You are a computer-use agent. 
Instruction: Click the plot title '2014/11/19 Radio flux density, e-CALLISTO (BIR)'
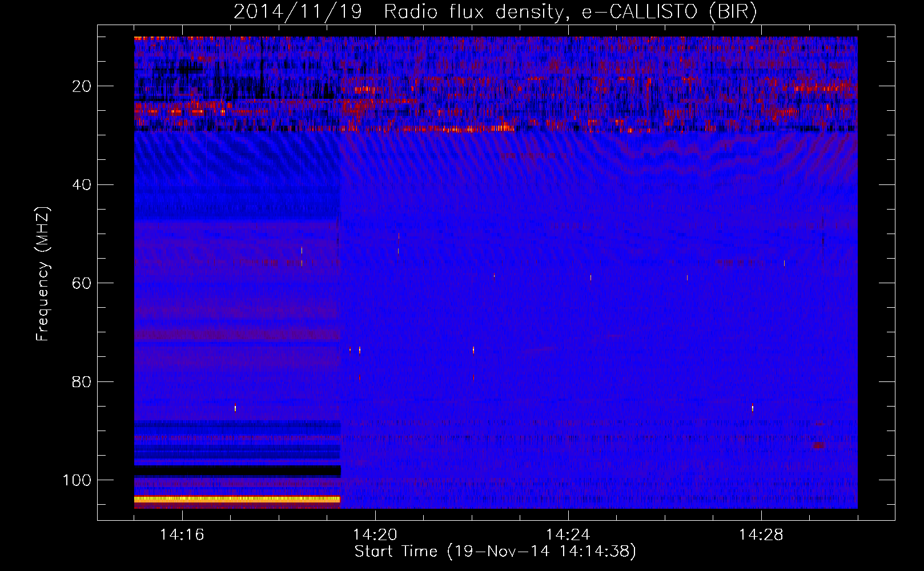495,11
